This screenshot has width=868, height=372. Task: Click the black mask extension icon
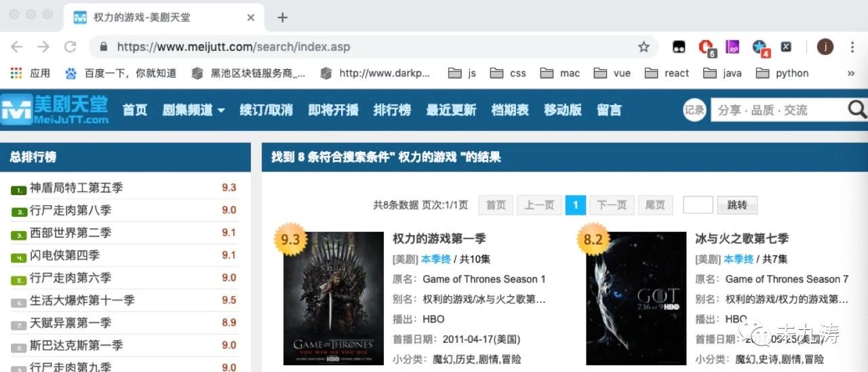coord(679,47)
